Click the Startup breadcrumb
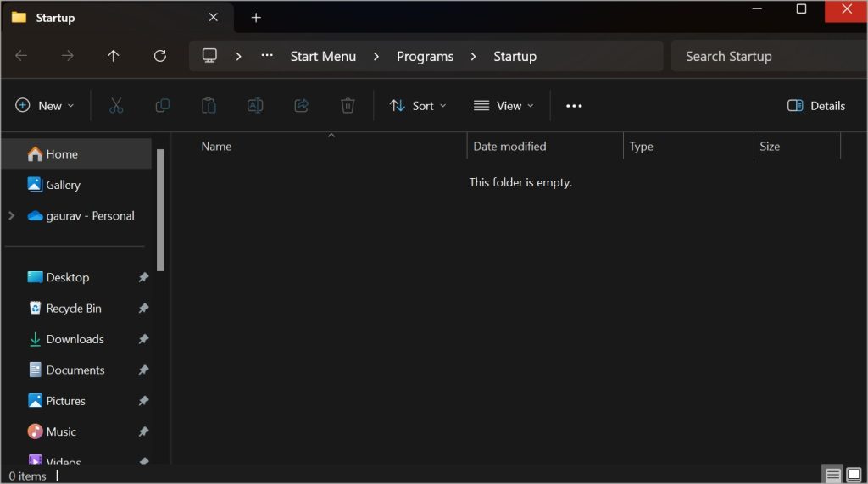This screenshot has height=484, width=868. [x=515, y=57]
